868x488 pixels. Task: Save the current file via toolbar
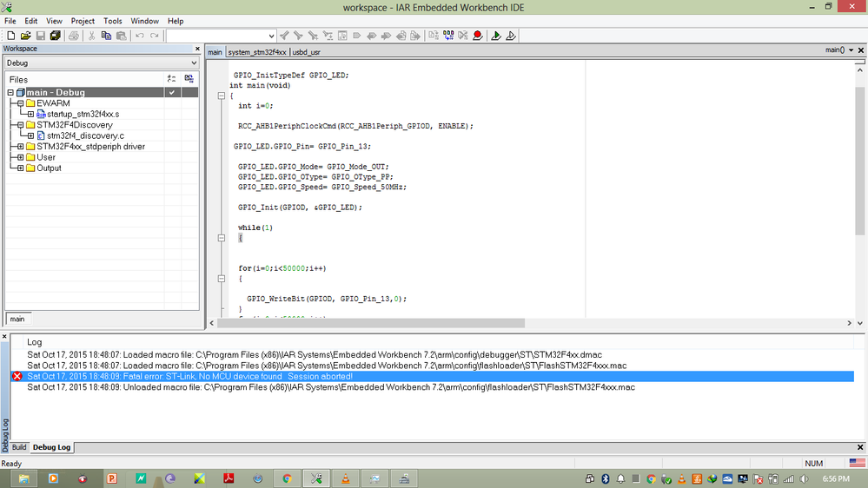41,36
